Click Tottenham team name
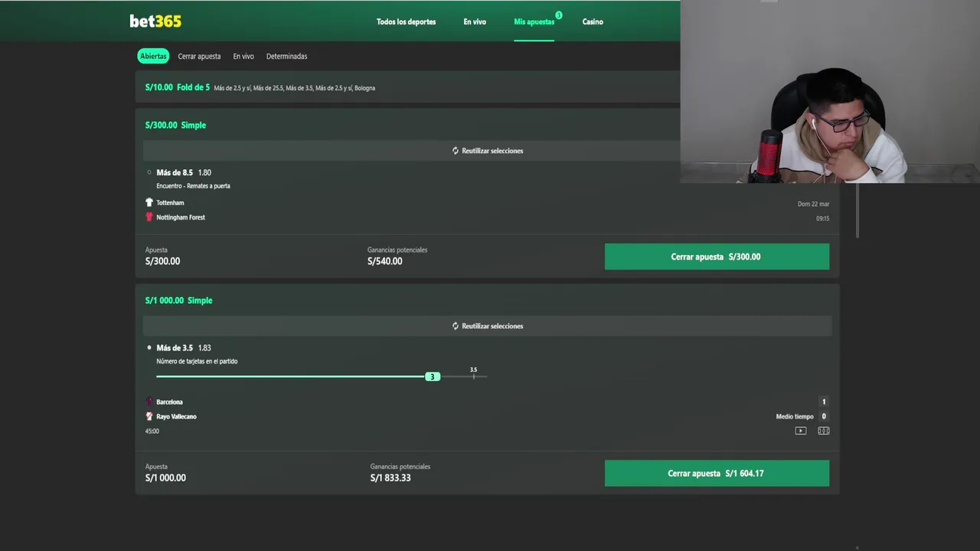 coord(170,203)
